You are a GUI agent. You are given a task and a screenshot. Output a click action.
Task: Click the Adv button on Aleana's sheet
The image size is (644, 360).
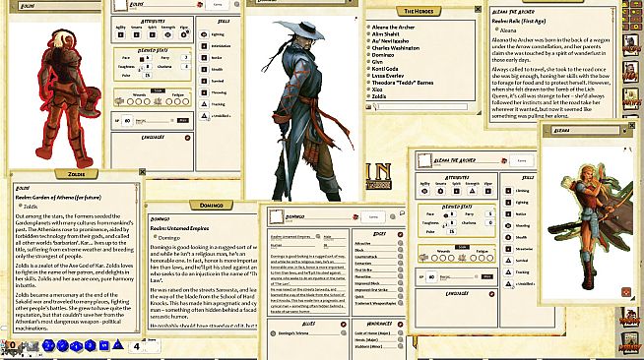(x=486, y=276)
